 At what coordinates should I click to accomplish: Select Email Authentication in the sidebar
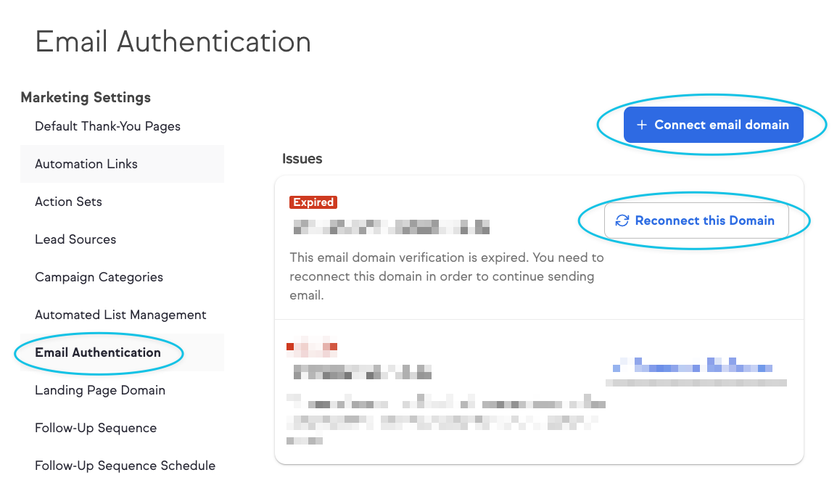[97, 352]
